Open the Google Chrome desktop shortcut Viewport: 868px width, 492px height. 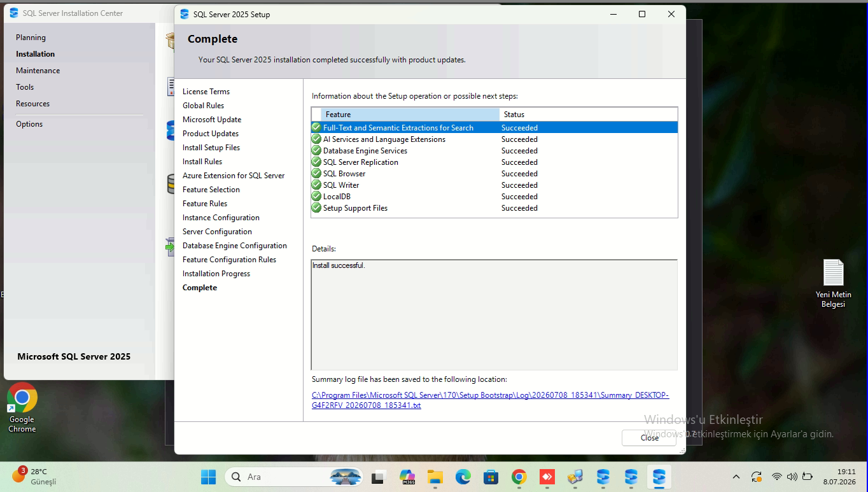(22, 407)
